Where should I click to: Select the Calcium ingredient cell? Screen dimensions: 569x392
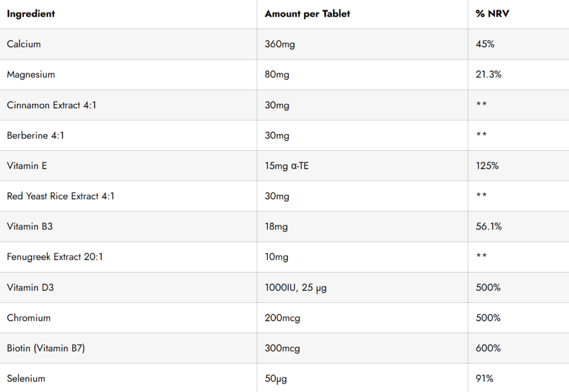[x=24, y=44]
